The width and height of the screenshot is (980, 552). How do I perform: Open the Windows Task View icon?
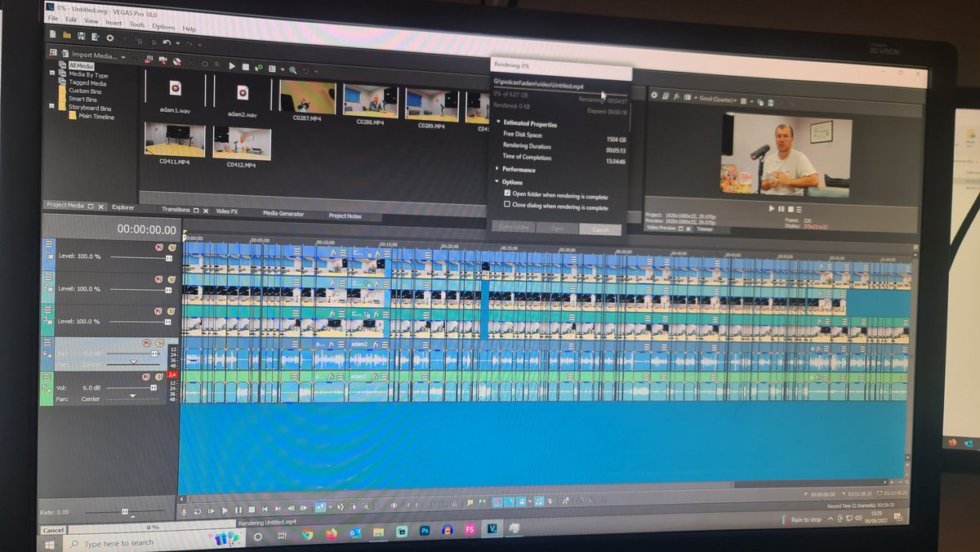point(282,536)
